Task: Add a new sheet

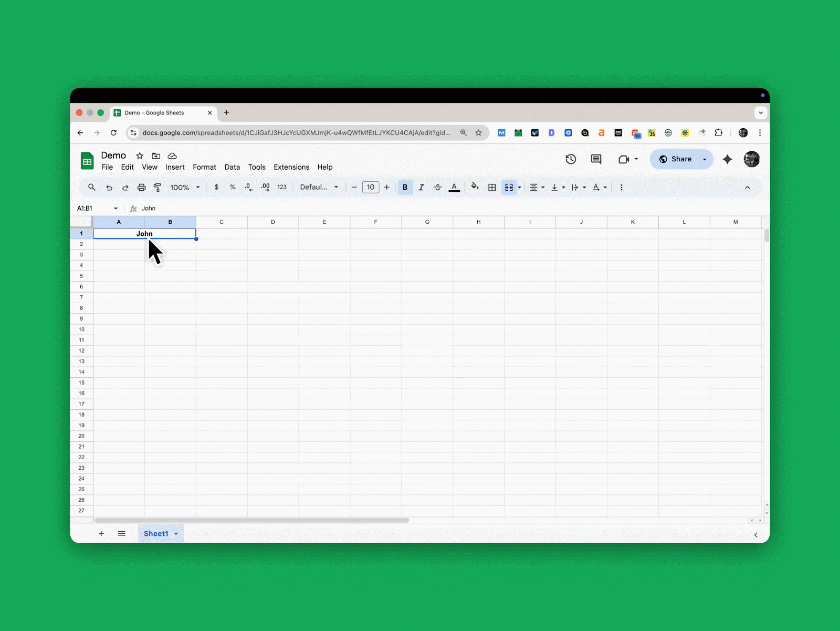Action: [x=101, y=533]
